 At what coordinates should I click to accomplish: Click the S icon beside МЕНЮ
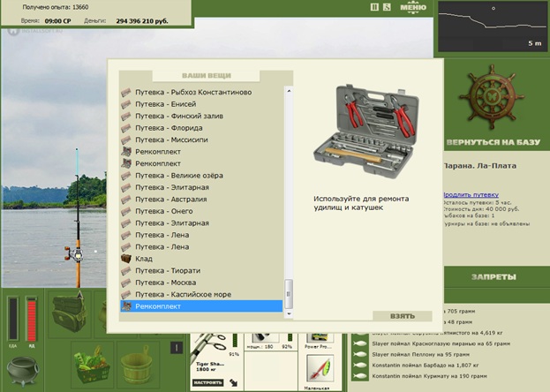387,7
